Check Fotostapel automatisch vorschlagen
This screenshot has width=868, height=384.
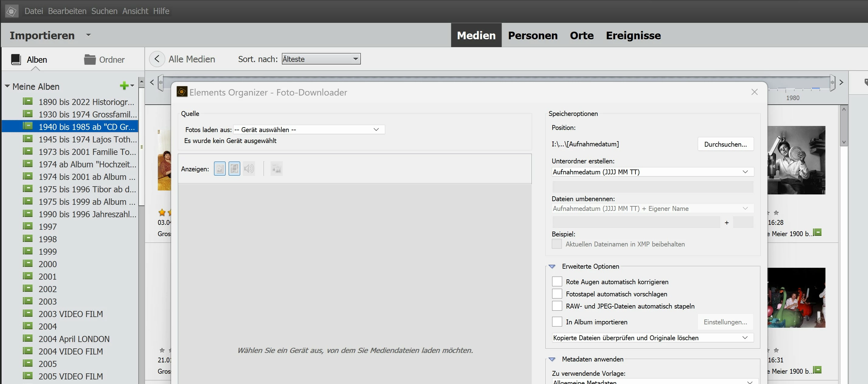[x=557, y=294]
